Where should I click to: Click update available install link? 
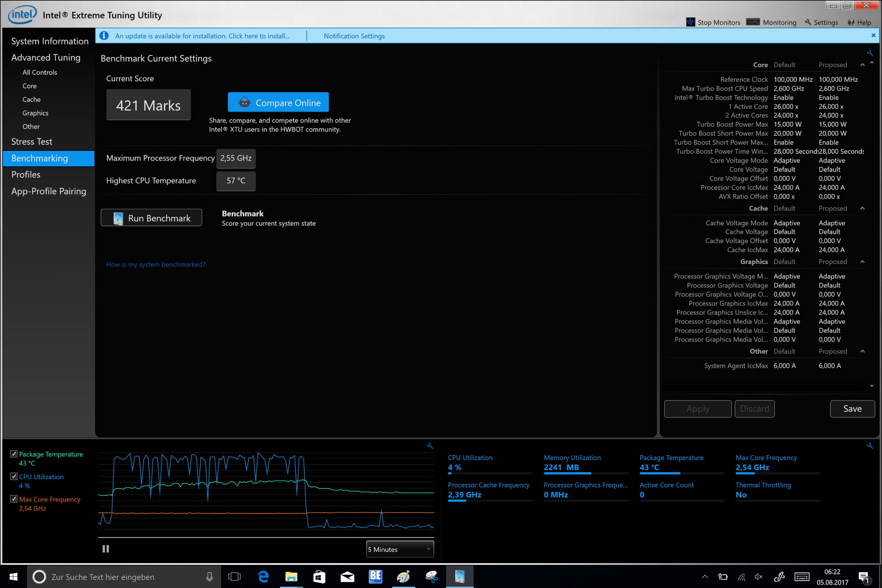point(202,36)
